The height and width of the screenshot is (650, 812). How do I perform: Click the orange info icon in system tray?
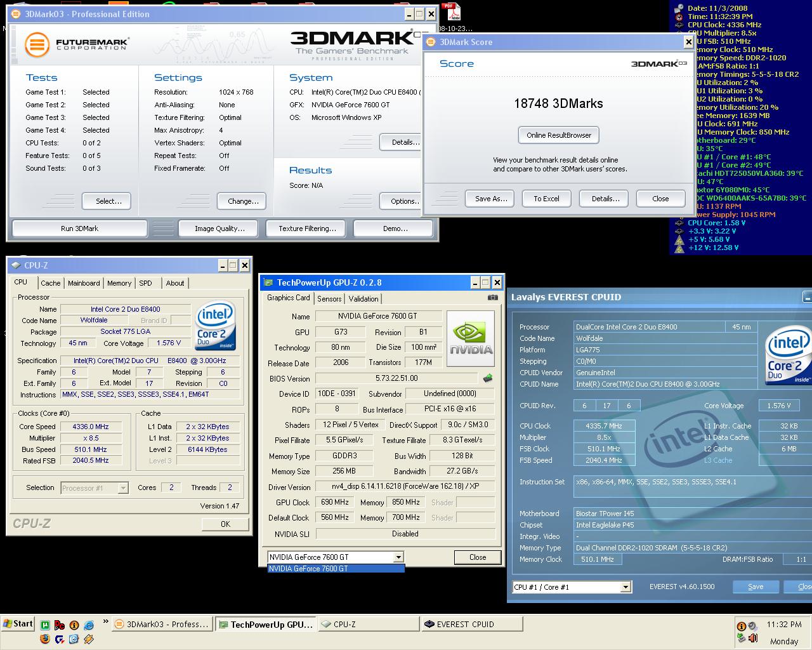pyautogui.click(x=741, y=627)
